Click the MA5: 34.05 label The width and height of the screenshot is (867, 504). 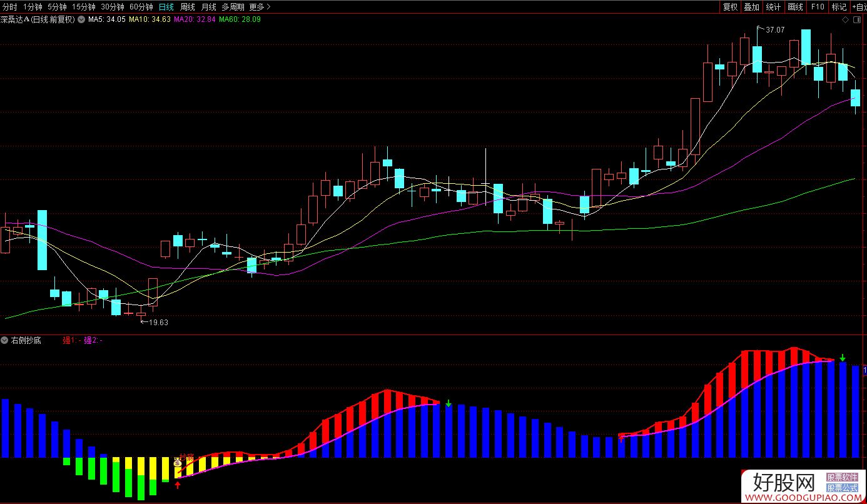[x=106, y=19]
